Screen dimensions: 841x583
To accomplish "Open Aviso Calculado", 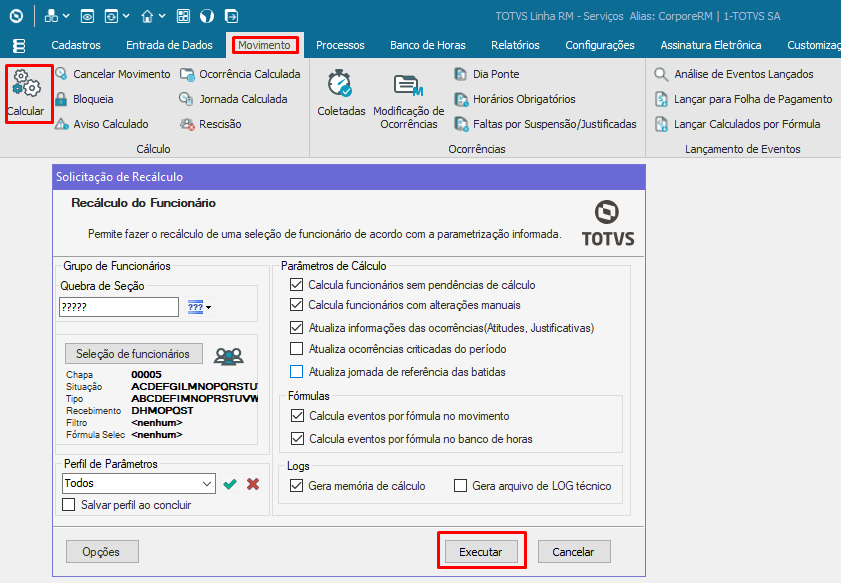I will 102,124.
